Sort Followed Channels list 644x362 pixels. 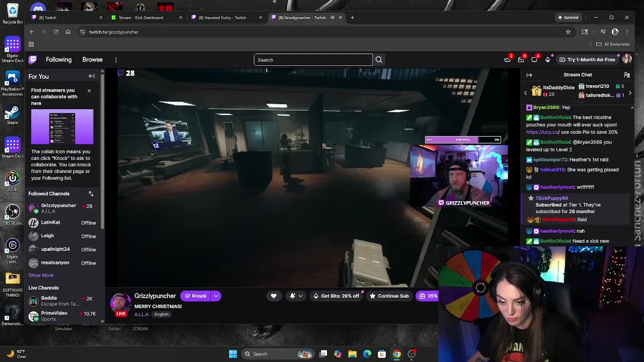pyautogui.click(x=91, y=194)
